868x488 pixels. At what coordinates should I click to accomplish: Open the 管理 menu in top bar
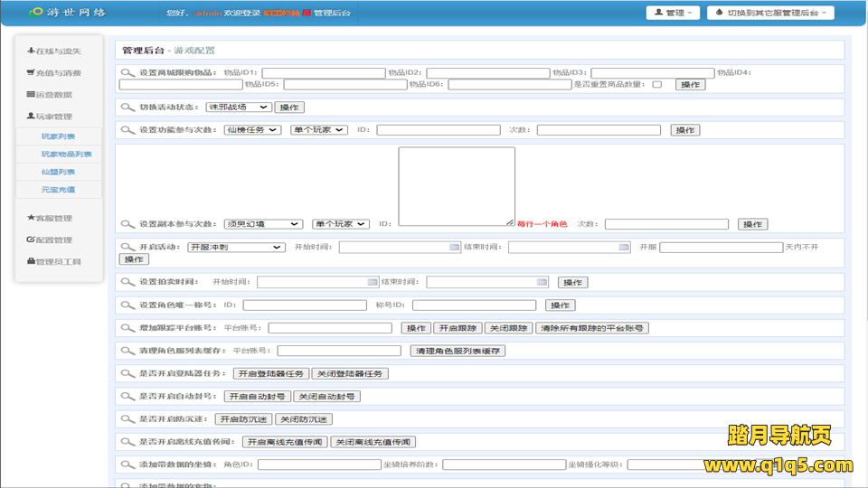(674, 13)
